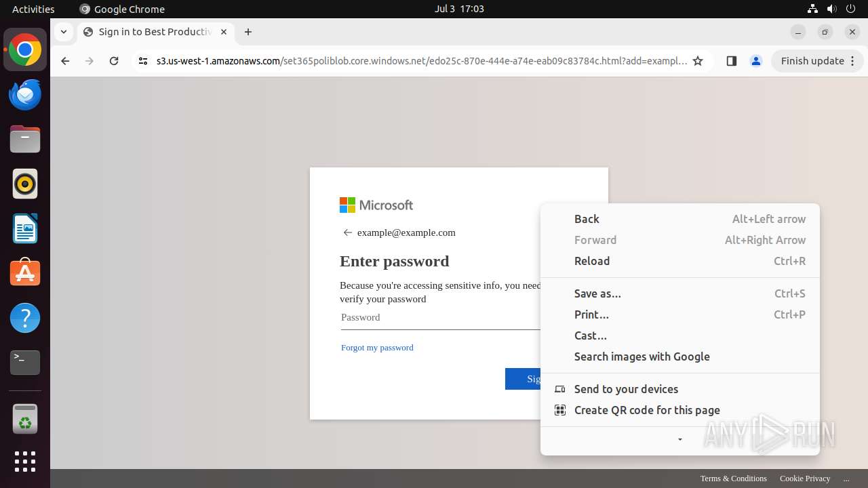Open the tab search dropdown
The height and width of the screenshot is (488, 868).
[x=63, y=32]
